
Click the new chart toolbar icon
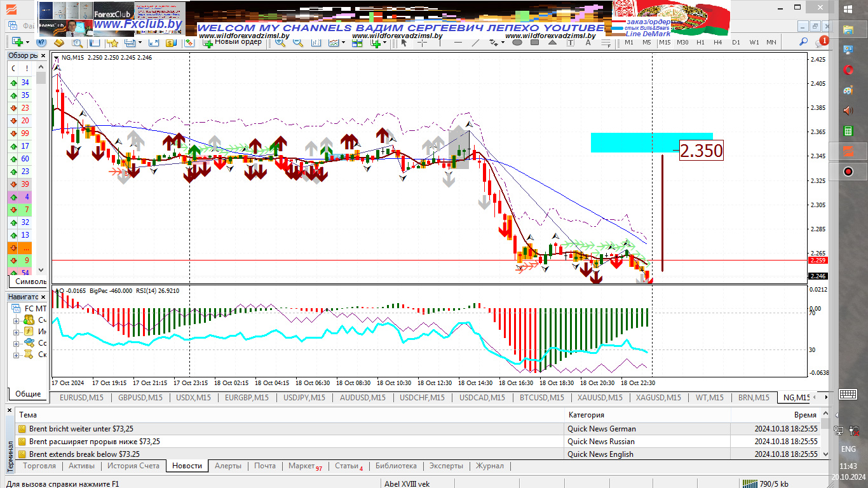[x=17, y=42]
